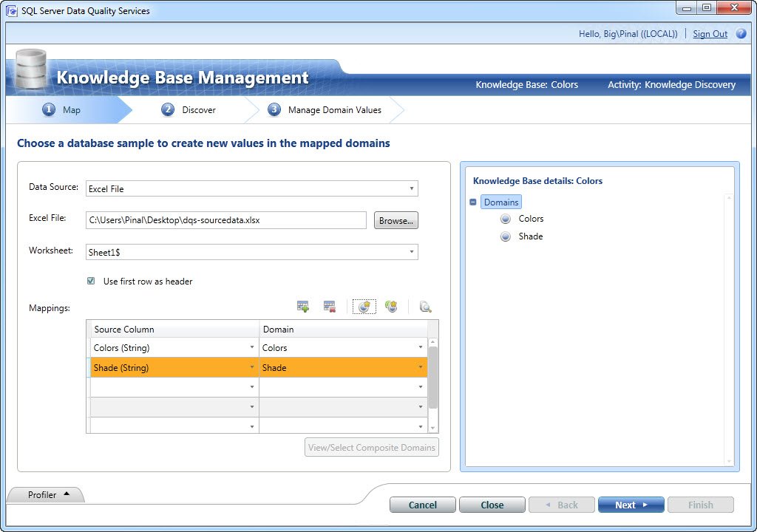Click the Shade domain icon in the tree
Image resolution: width=757 pixels, height=532 pixels.
506,236
